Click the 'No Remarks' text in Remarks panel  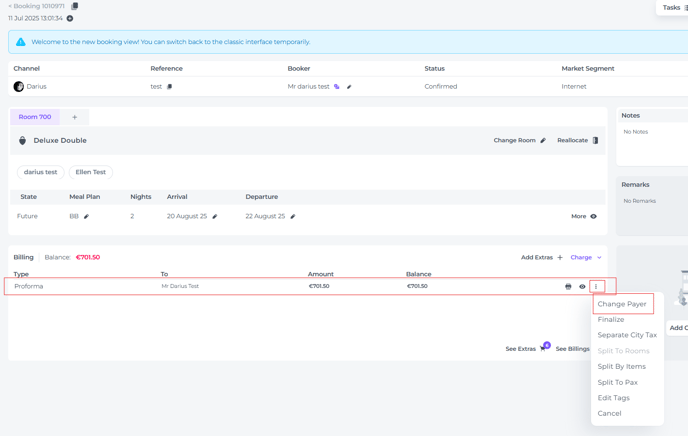tap(639, 201)
